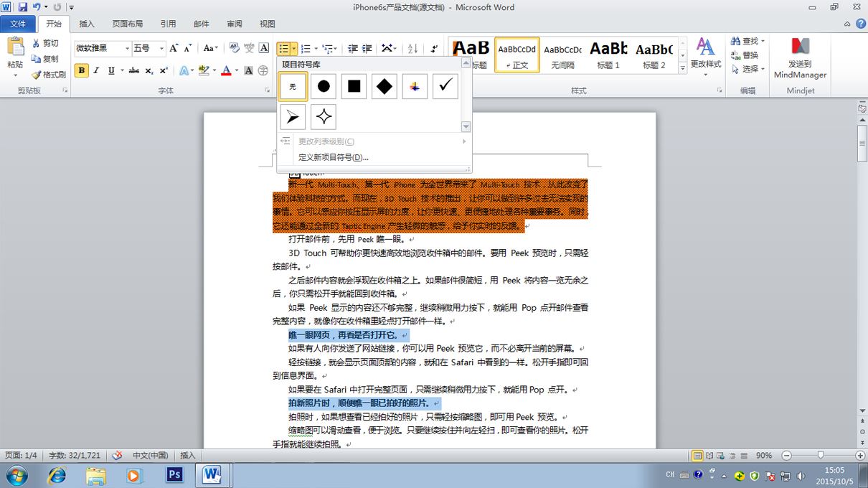
Task: Select the filled circle bullet style
Action: tap(324, 86)
